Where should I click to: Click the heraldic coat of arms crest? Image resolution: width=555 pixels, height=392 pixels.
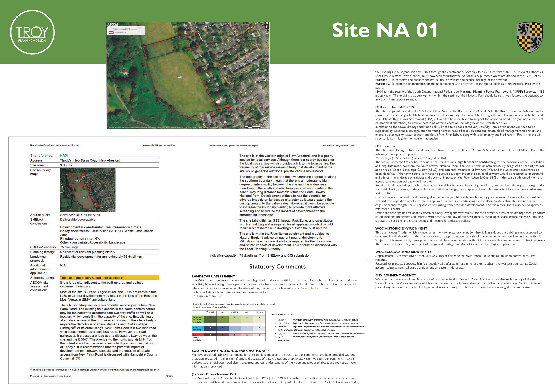tap(529, 37)
